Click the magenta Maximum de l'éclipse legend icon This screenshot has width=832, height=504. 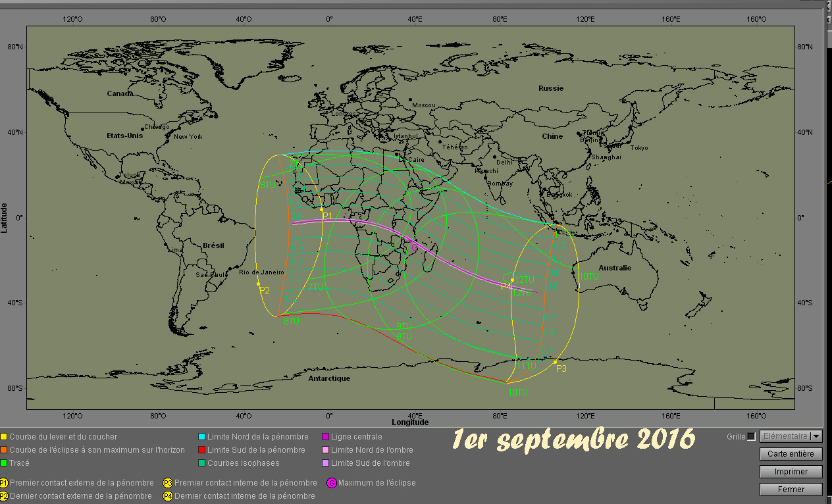click(x=331, y=483)
